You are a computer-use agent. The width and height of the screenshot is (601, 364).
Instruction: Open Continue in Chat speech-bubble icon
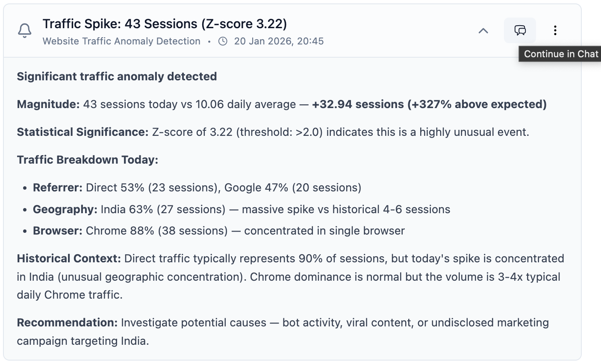(x=520, y=30)
